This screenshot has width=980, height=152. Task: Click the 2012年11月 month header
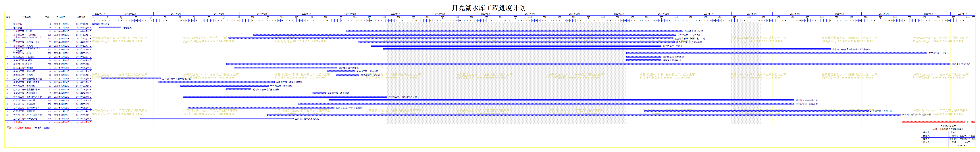100,14
